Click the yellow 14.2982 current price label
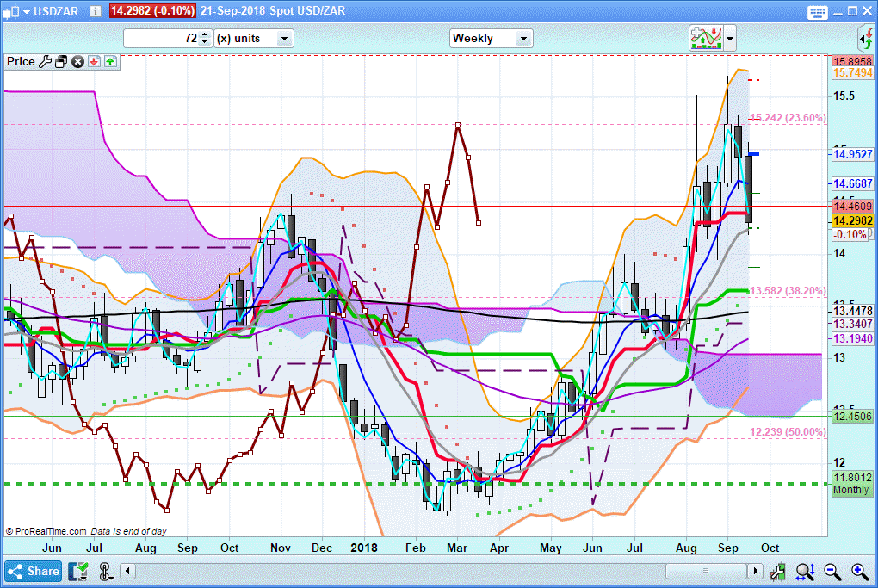878x588 pixels. point(852,220)
